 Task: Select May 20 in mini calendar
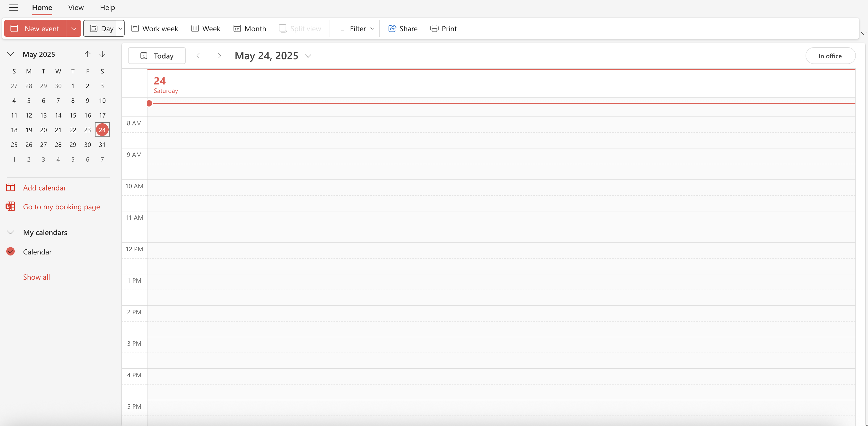coord(44,130)
